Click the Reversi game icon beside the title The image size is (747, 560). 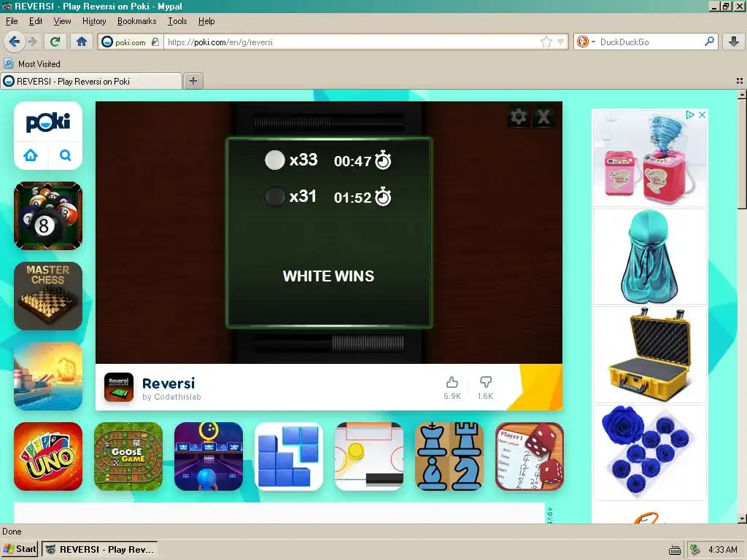point(119,387)
